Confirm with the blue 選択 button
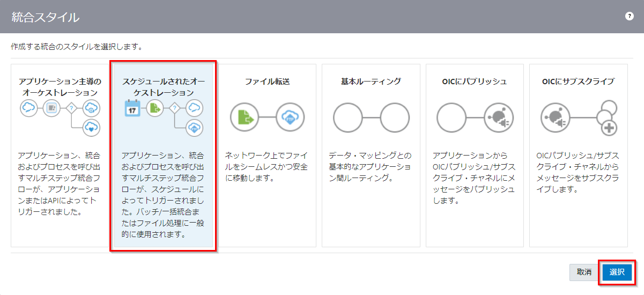The width and height of the screenshot is (644, 295). (617, 272)
